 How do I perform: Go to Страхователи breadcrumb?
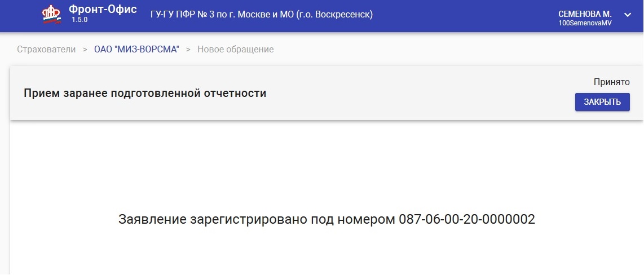pyautogui.click(x=46, y=50)
